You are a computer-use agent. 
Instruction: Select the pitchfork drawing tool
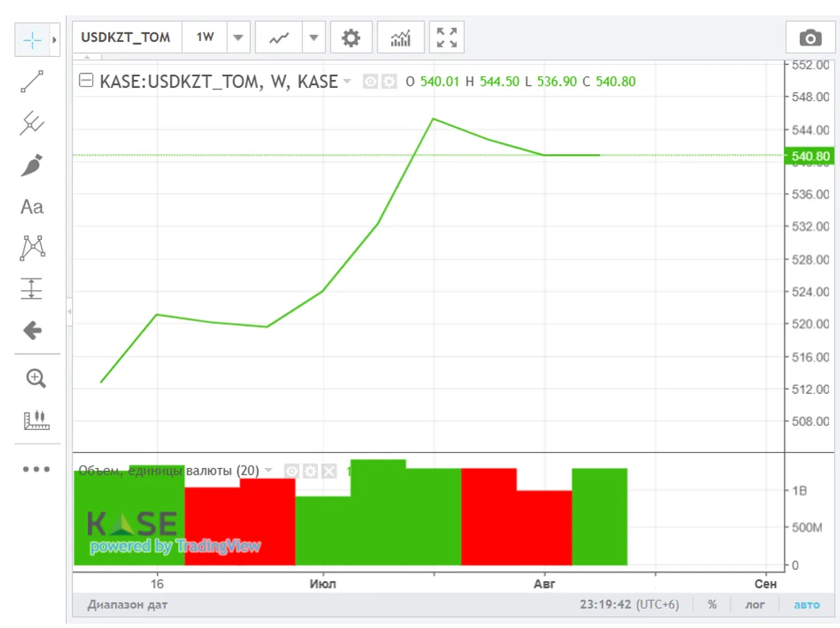click(x=32, y=124)
